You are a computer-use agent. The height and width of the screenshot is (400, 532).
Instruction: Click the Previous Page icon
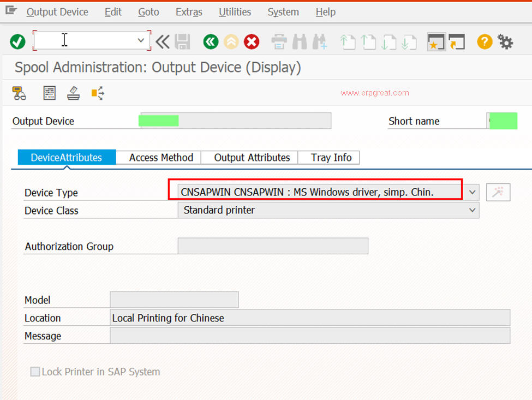(x=368, y=42)
